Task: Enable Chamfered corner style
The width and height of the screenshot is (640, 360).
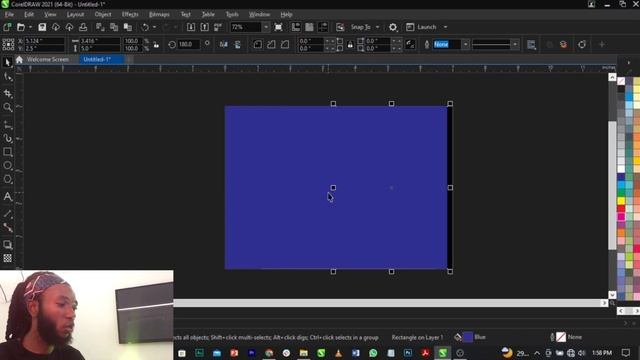Action: point(285,44)
